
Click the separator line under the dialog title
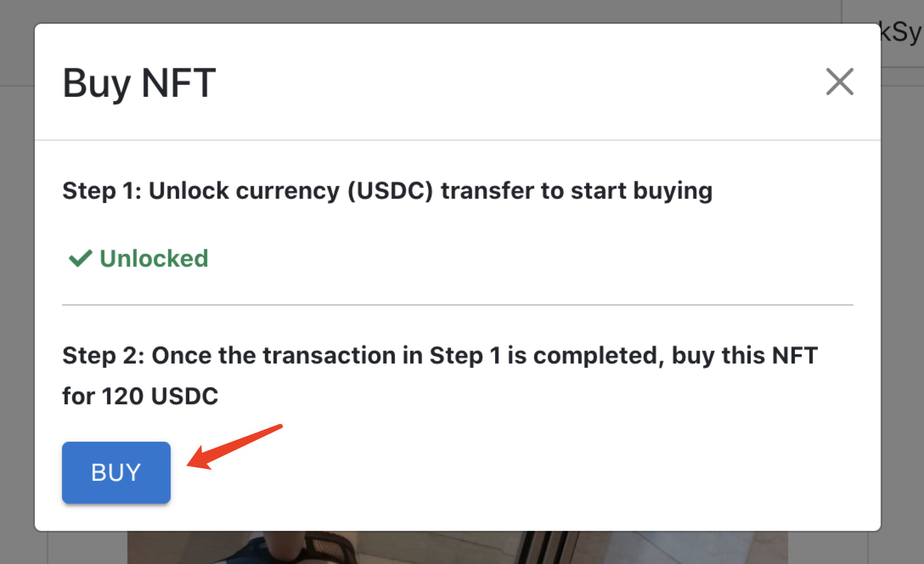click(x=457, y=140)
